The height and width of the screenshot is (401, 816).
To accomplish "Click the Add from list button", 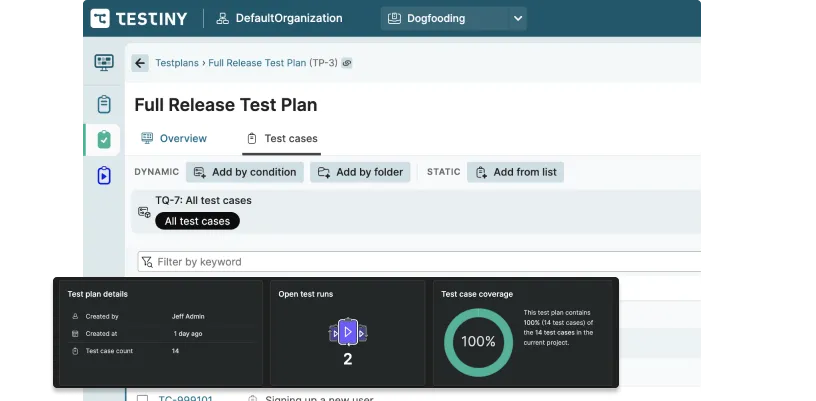I will point(515,172).
